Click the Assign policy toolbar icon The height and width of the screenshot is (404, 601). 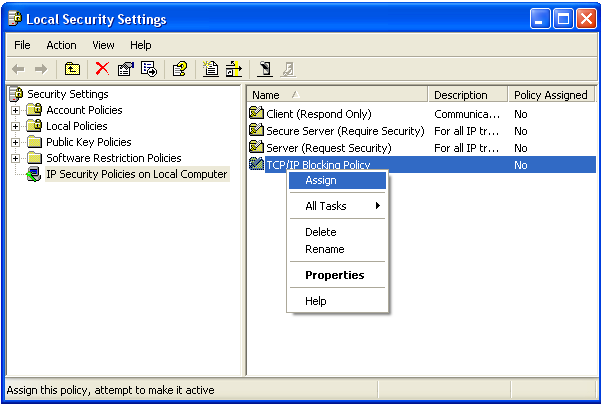(x=265, y=69)
